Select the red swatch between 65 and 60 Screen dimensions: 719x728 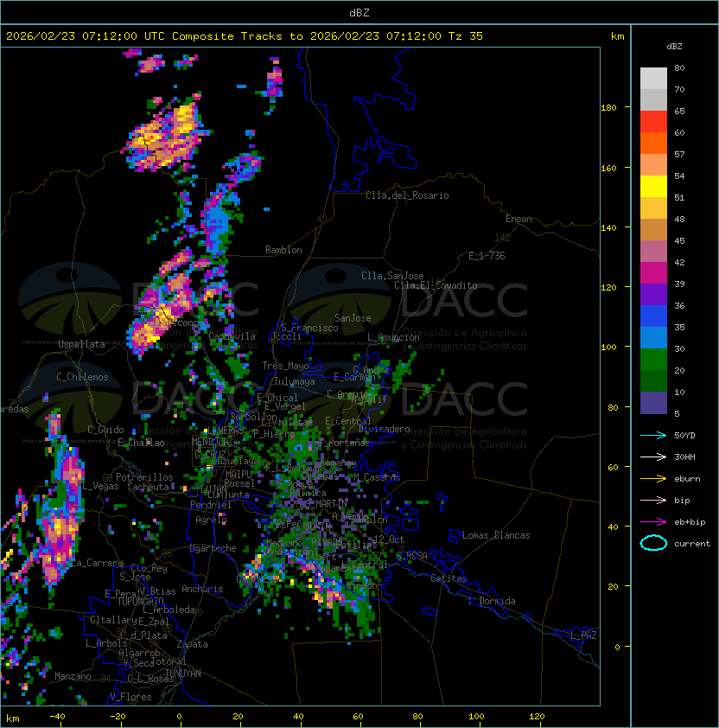coord(653,122)
